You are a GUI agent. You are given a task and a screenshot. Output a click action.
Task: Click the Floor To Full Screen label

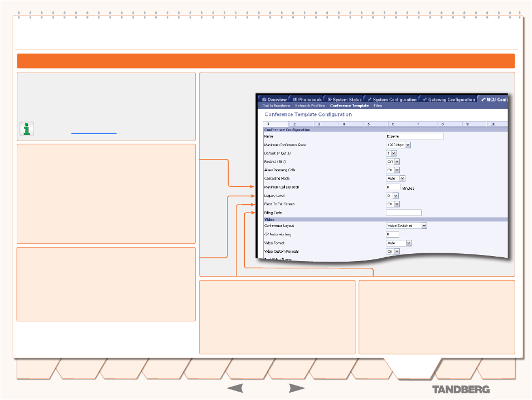pyautogui.click(x=279, y=204)
